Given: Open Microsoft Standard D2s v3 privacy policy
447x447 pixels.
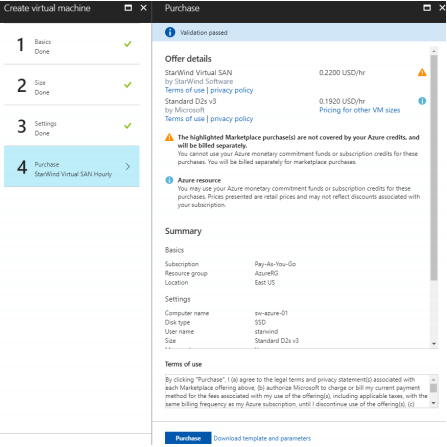Looking at the screenshot, I should (232, 119).
